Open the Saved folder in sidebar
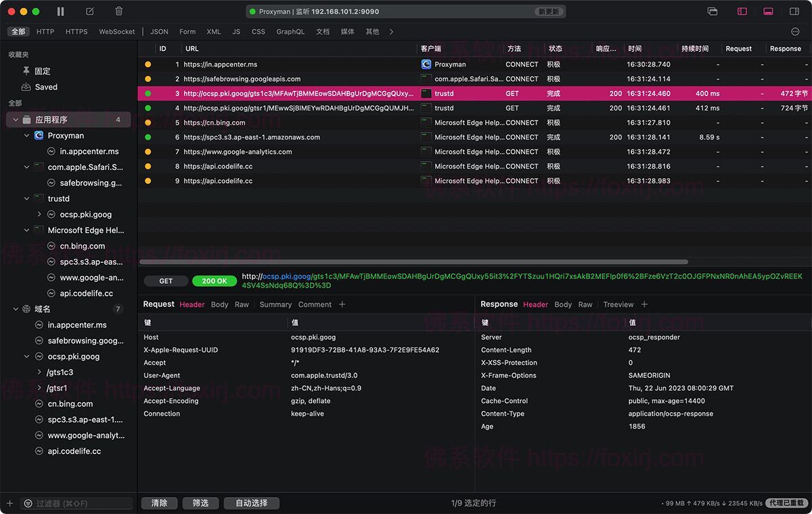The image size is (812, 514). coord(46,87)
